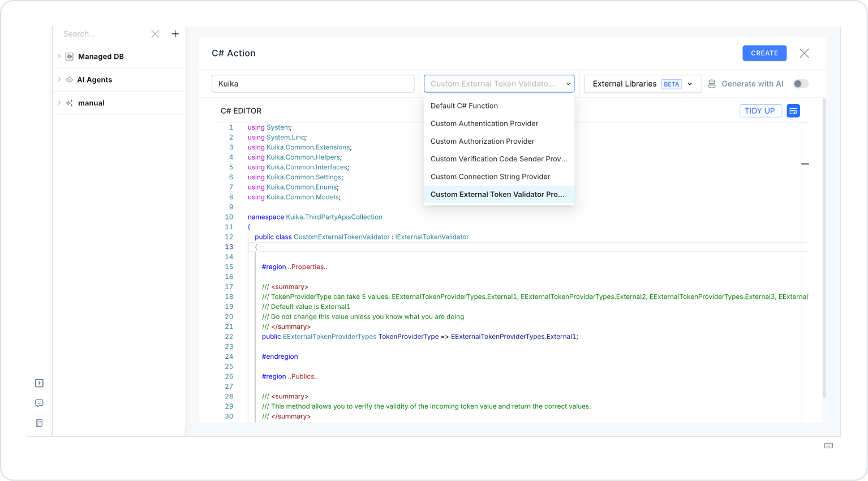Click the word-wrap icon beside TIDY UP
The width and height of the screenshot is (868, 481).
793,111
